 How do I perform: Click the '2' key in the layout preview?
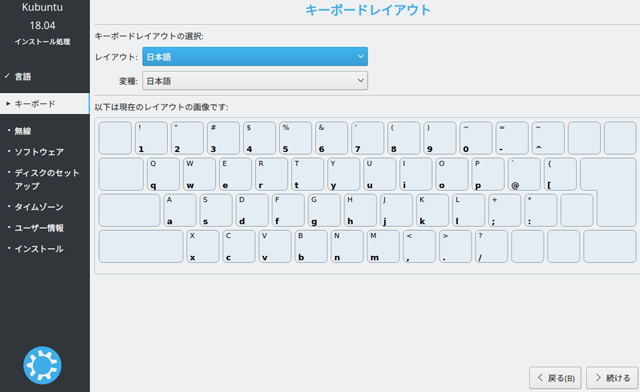[187, 138]
